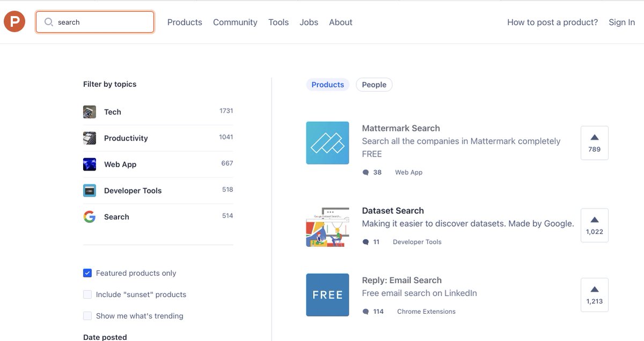Click the Tech topic icon
The image size is (644, 341).
tap(90, 112)
